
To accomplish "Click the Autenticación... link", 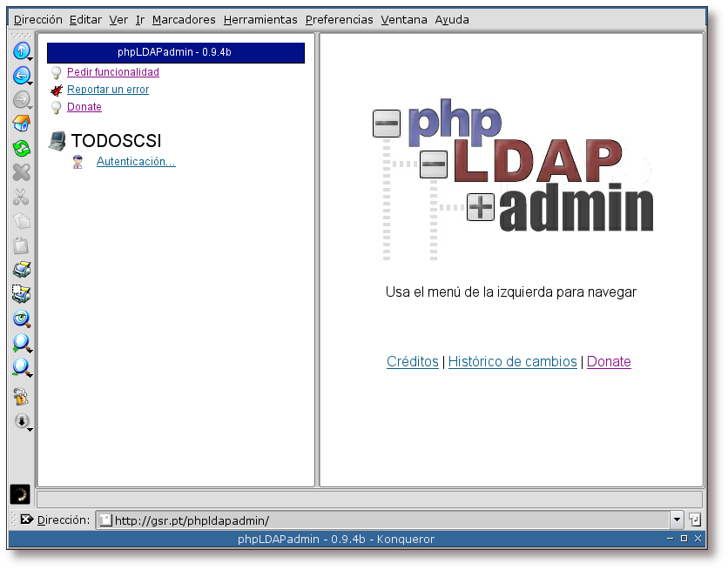I will point(136,162).
